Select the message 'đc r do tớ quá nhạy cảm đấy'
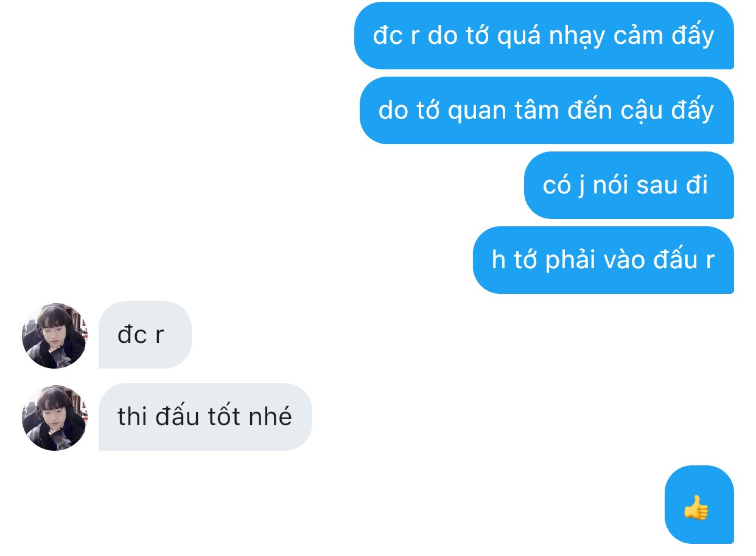This screenshot has width=756, height=556. click(x=544, y=36)
